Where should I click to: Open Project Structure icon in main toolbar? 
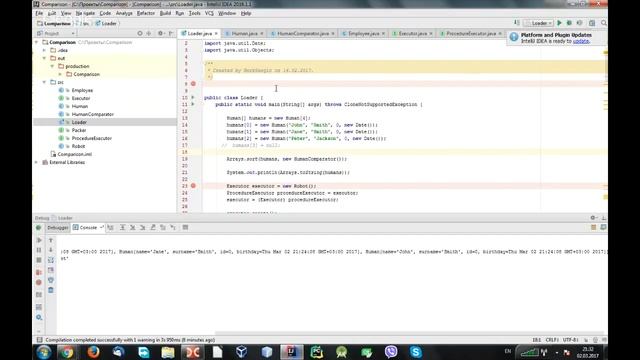[x=592, y=23]
